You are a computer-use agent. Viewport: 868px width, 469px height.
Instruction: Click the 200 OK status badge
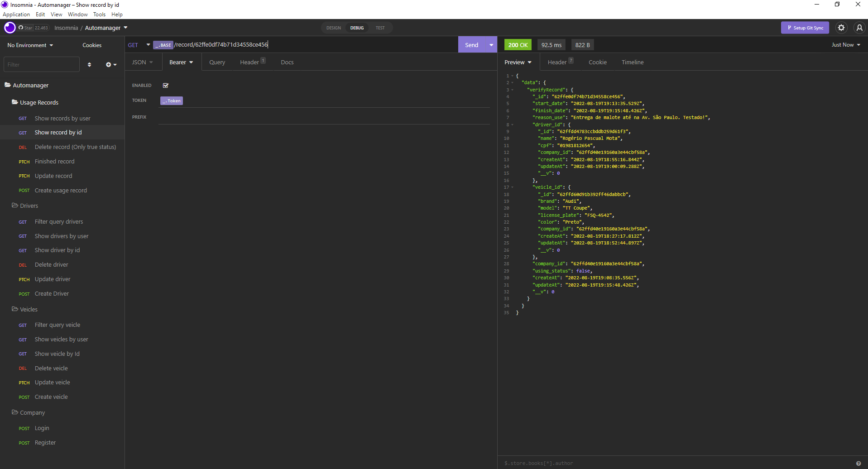517,44
